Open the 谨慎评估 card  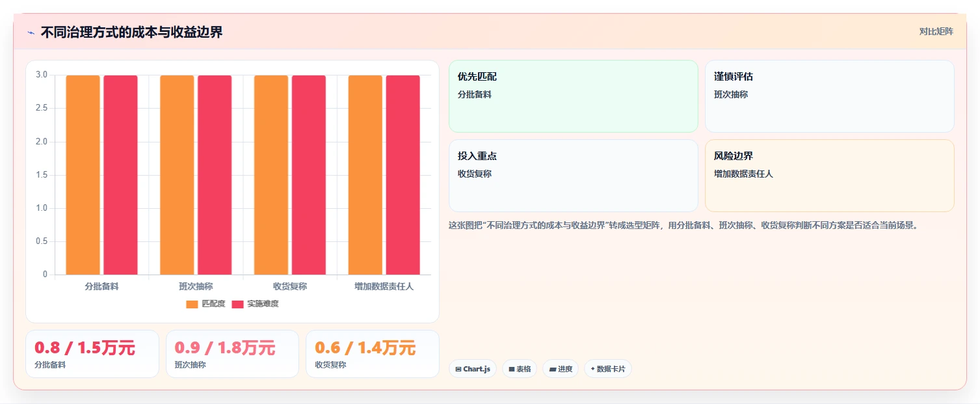829,96
